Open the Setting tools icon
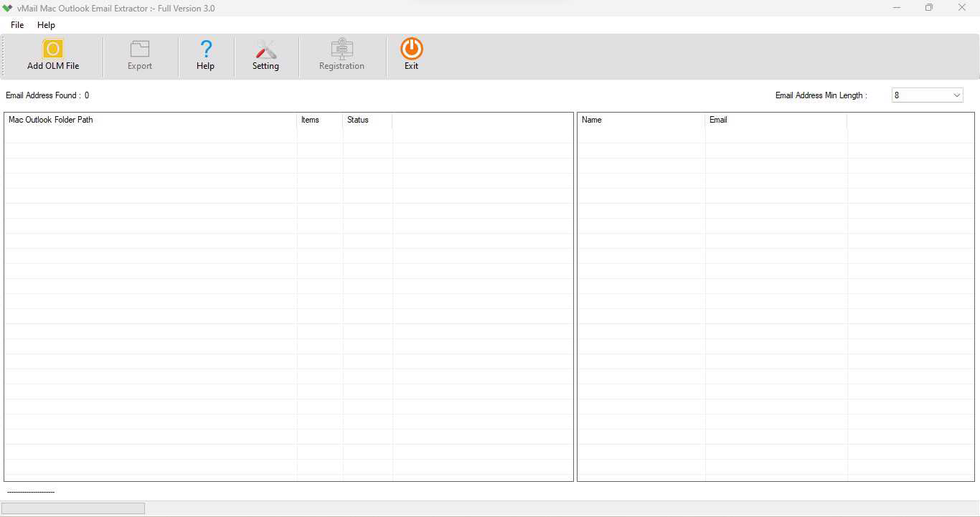 click(265, 49)
